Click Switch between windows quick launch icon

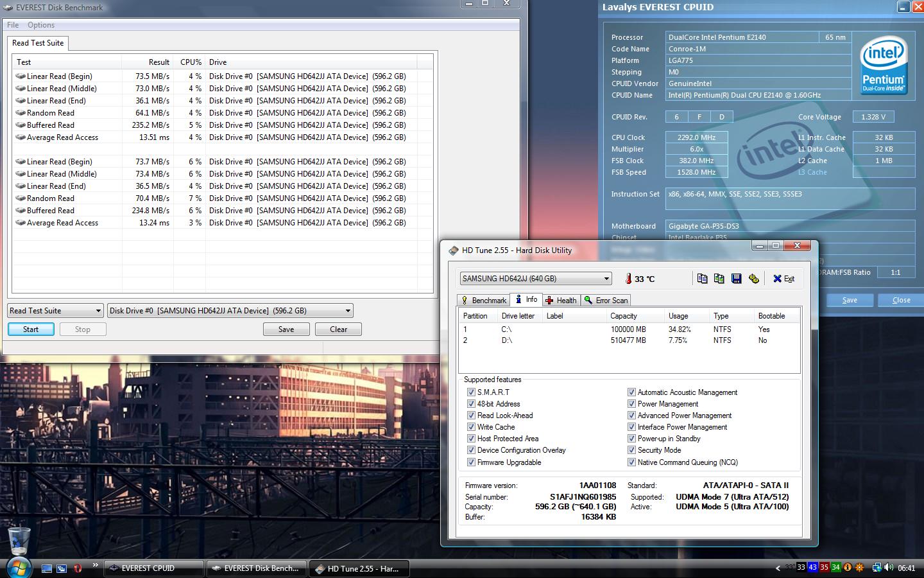(62, 568)
